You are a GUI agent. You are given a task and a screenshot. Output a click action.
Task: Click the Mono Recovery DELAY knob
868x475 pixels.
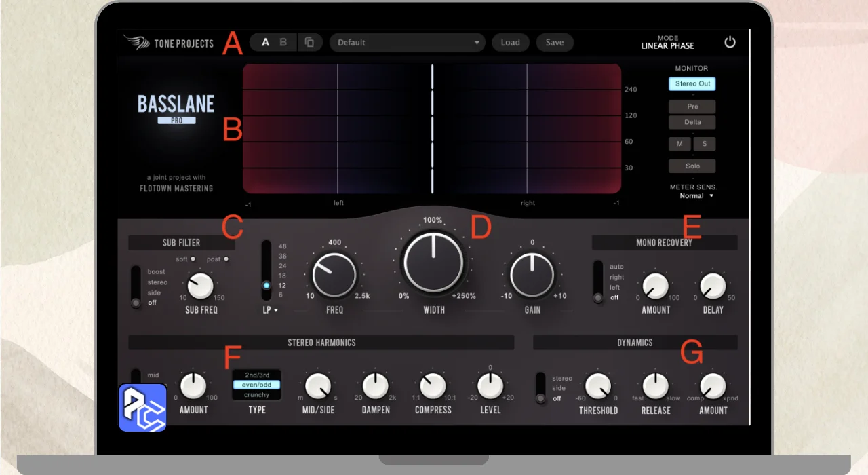click(x=713, y=287)
